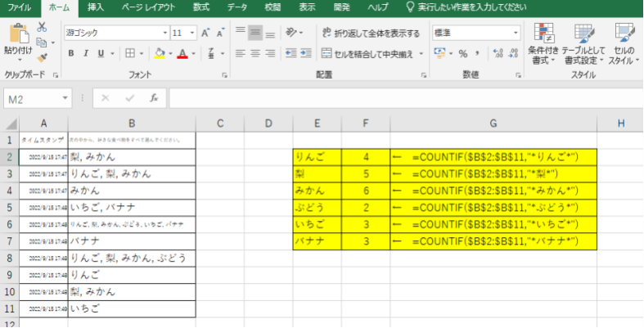Viewport: 644px width, 328px height.
Task: Click the Select All corner triangle
Action: click(11, 124)
